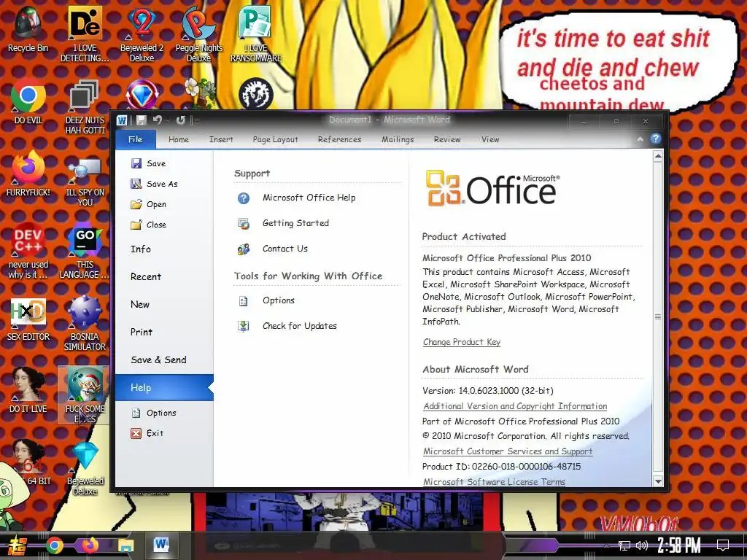This screenshot has width=747, height=560.
Task: Open the notification center icon in the tray
Action: [723, 545]
